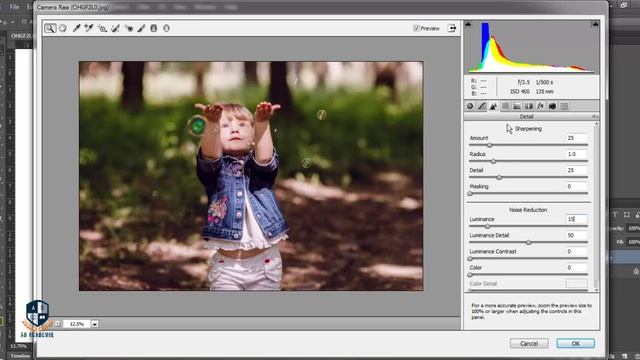The width and height of the screenshot is (640, 360).
Task: Open the HSL / Grayscale panel tab
Action: click(505, 106)
